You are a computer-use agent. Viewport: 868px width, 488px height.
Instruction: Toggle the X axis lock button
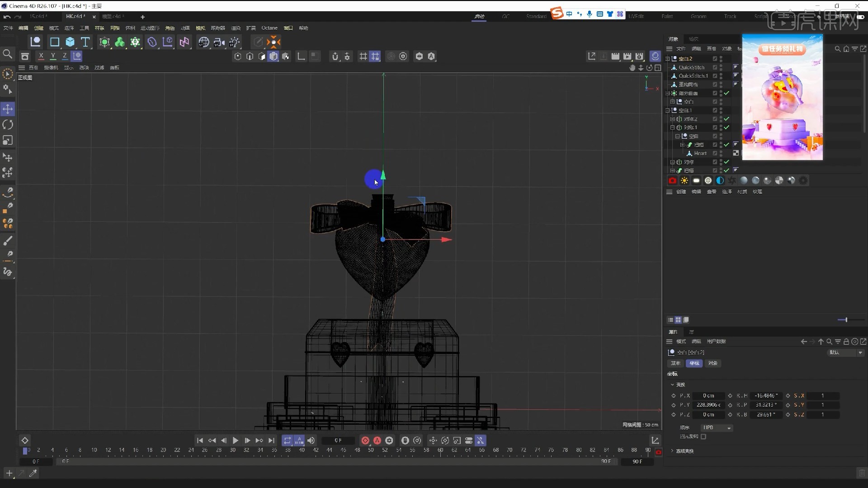tap(41, 56)
